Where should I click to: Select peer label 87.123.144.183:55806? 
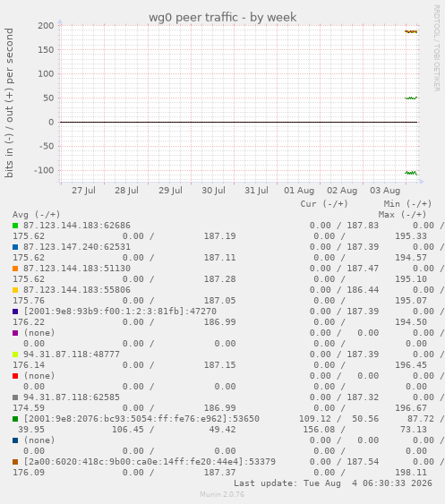(77, 290)
